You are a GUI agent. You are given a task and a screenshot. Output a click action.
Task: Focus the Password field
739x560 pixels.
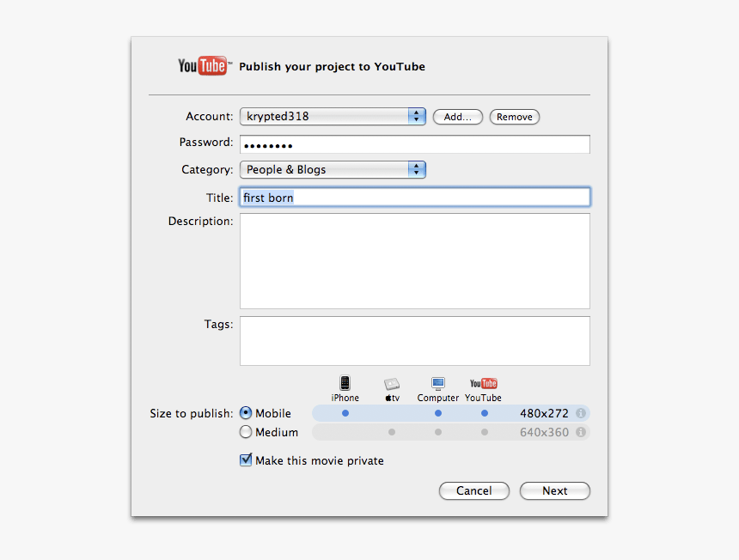point(415,144)
